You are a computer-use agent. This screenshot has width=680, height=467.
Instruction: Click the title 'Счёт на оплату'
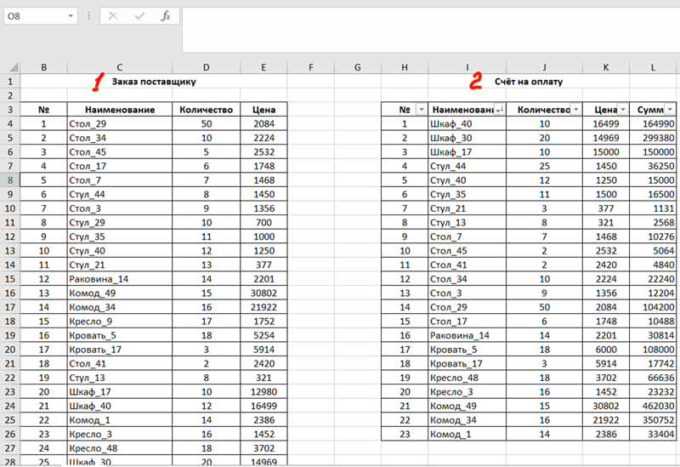point(529,82)
